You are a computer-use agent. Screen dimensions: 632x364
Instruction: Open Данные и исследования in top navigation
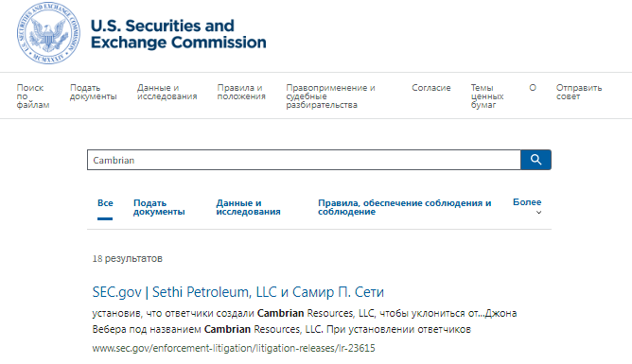tap(167, 93)
